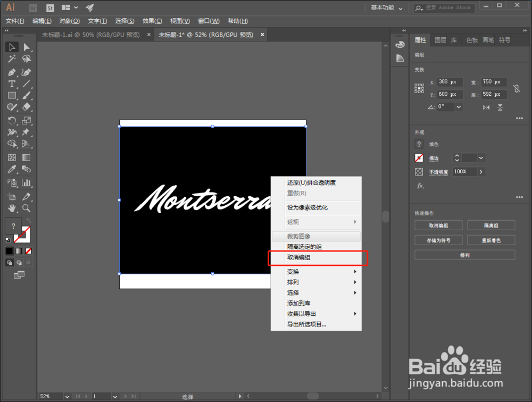Click the X position input field
The height and width of the screenshot is (402, 532).
pos(450,82)
